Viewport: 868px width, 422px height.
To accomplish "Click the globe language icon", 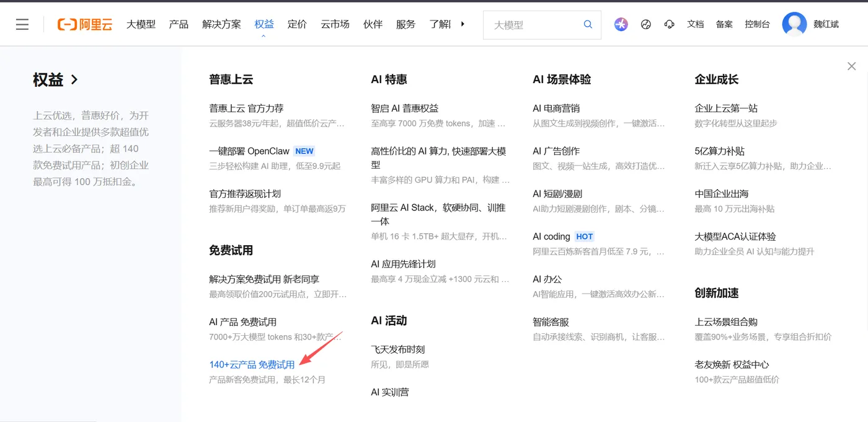I will pyautogui.click(x=645, y=25).
